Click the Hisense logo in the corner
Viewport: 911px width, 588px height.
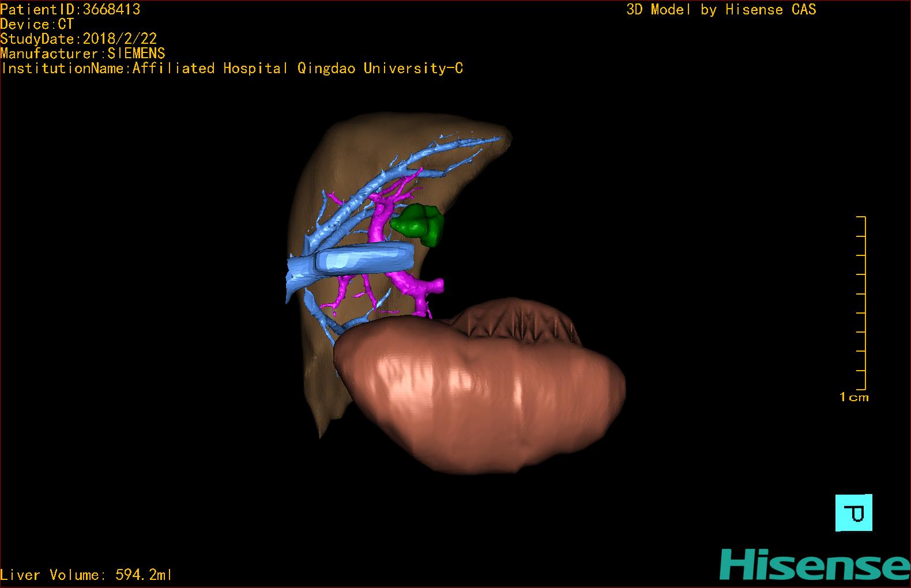point(814,564)
